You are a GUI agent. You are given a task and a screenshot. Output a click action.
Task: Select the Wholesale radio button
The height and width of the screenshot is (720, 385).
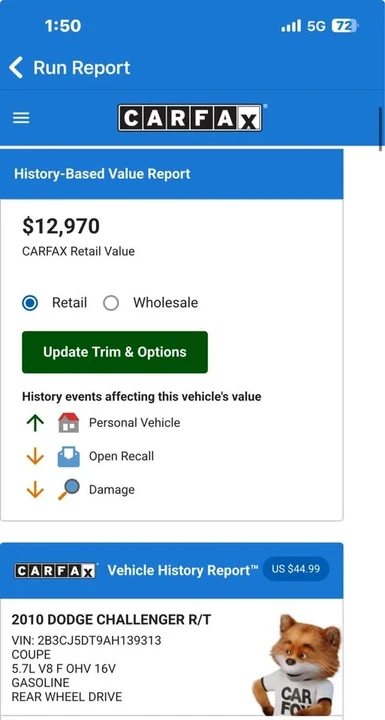111,303
